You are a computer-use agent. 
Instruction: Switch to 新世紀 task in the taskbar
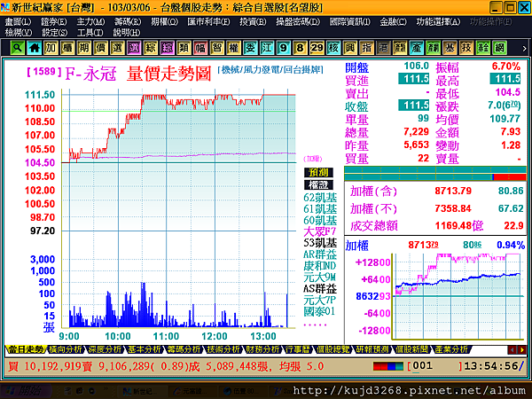coord(140,392)
